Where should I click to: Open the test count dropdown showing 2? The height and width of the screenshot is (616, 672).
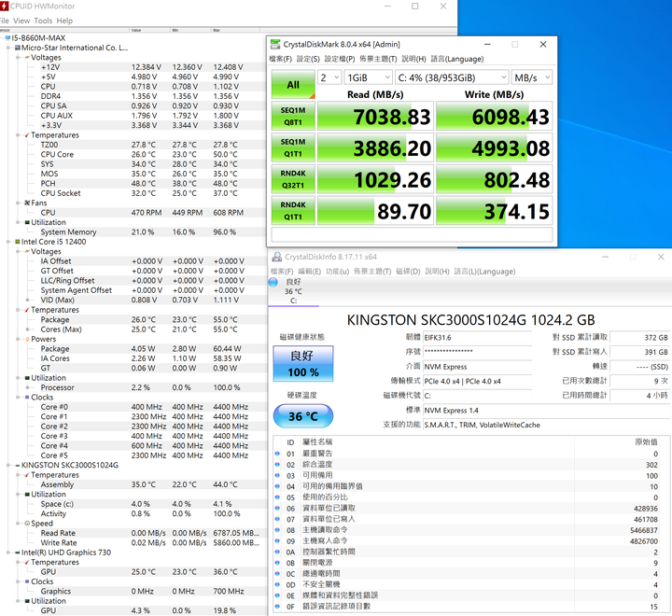coord(329,77)
